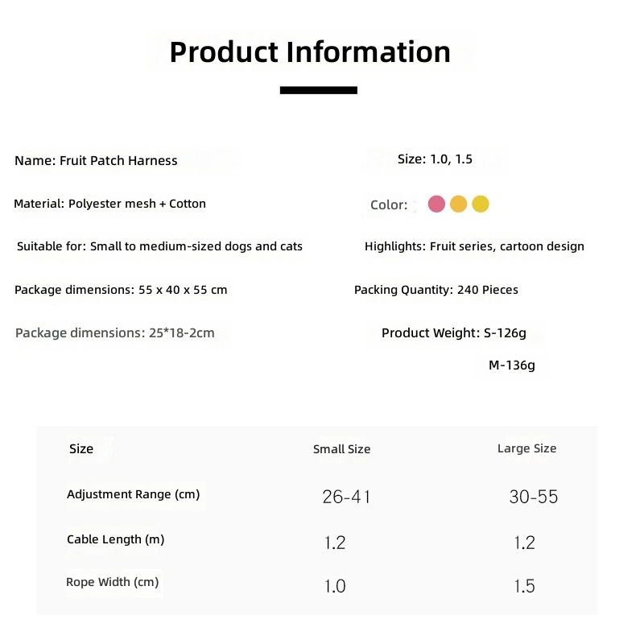Screen dimensions: 644x644
Task: Select the orange color swatch
Action: (458, 204)
